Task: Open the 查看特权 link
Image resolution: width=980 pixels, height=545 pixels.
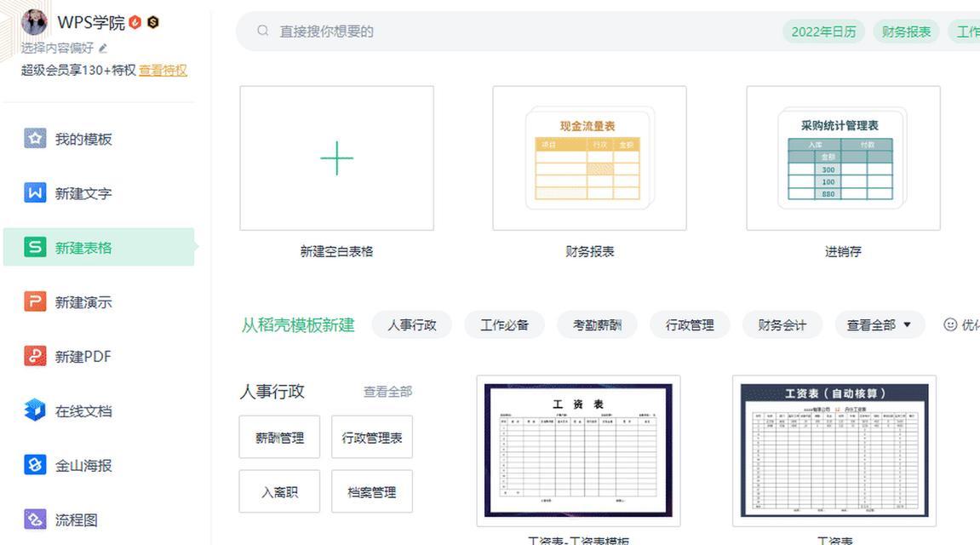Action: [163, 70]
